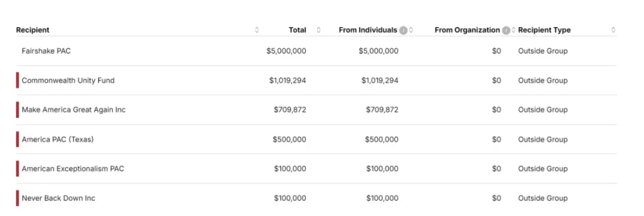
Task: Open the Commonwealth Unity Fund entry
Action: point(68,80)
